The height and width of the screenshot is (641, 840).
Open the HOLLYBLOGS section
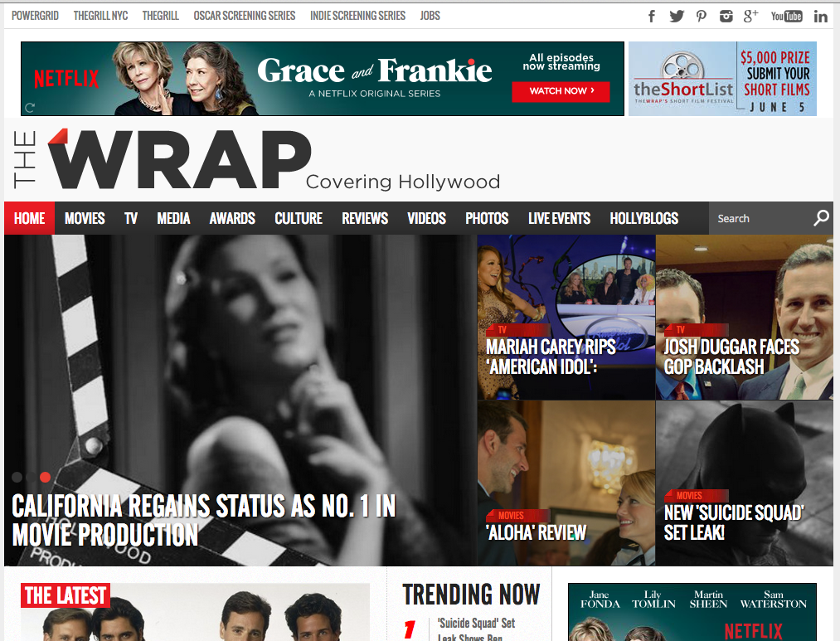pyautogui.click(x=644, y=218)
